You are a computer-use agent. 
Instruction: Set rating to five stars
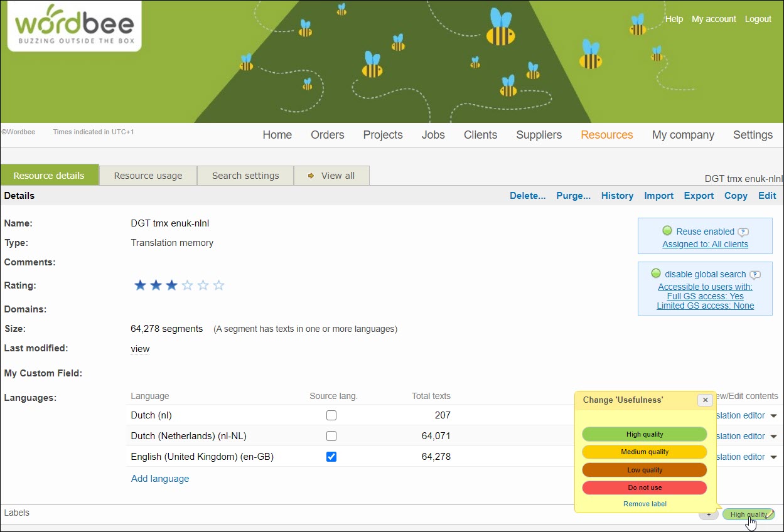coord(218,285)
